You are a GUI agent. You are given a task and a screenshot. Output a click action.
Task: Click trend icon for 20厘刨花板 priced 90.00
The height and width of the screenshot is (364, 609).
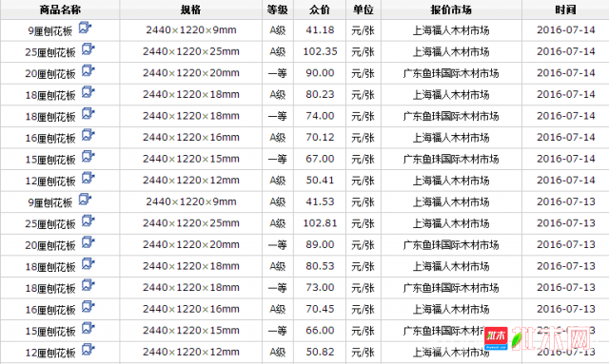[88, 70]
